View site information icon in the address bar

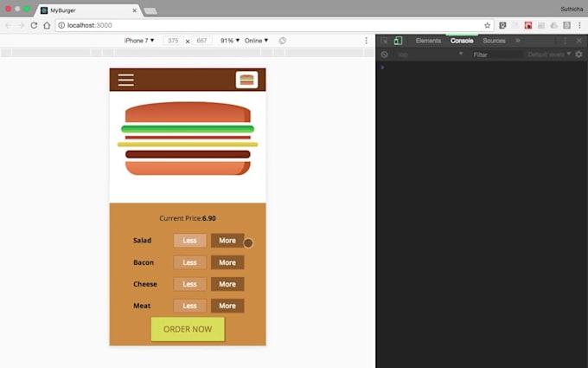click(x=61, y=25)
